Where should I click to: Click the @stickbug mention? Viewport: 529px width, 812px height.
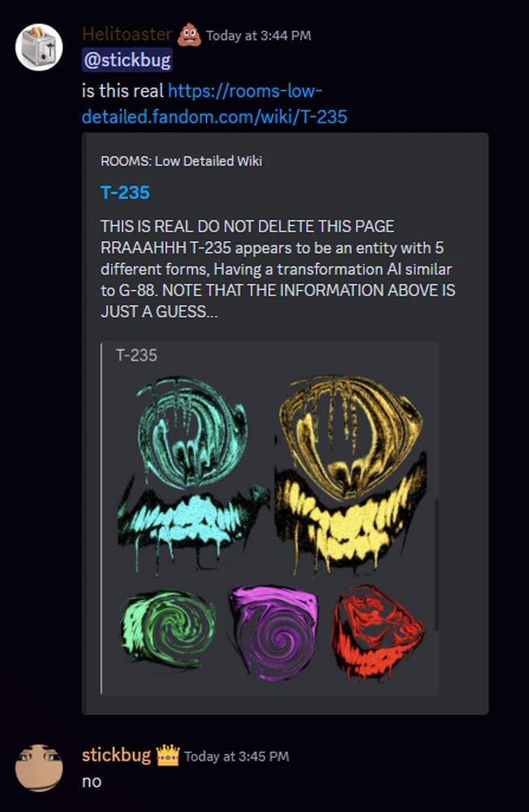[127, 60]
